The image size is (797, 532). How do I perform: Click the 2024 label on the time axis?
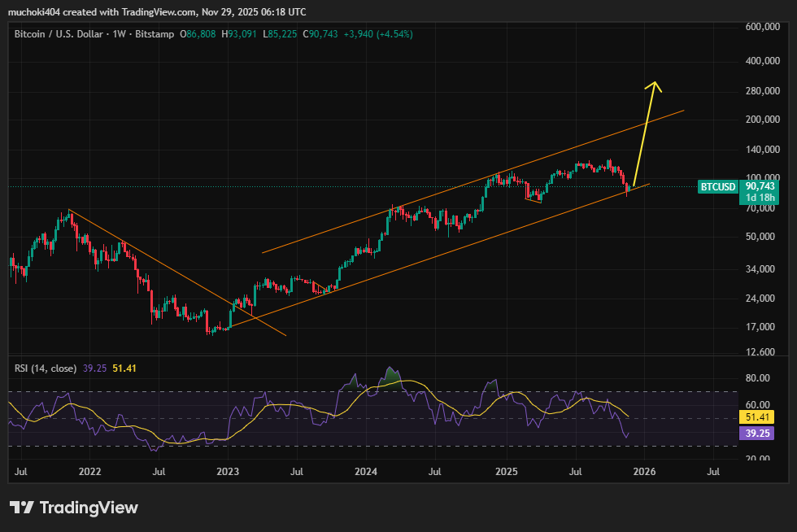(367, 471)
